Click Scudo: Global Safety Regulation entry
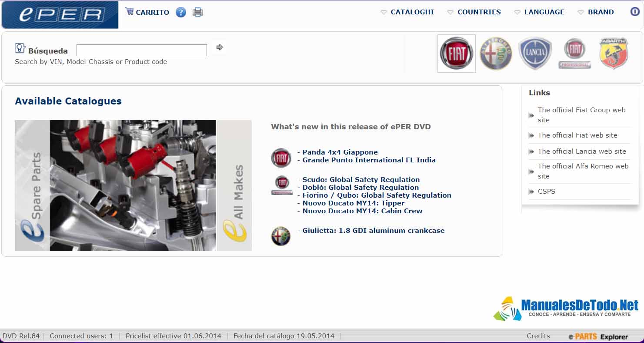Image resolution: width=644 pixels, height=343 pixels. coord(361,180)
